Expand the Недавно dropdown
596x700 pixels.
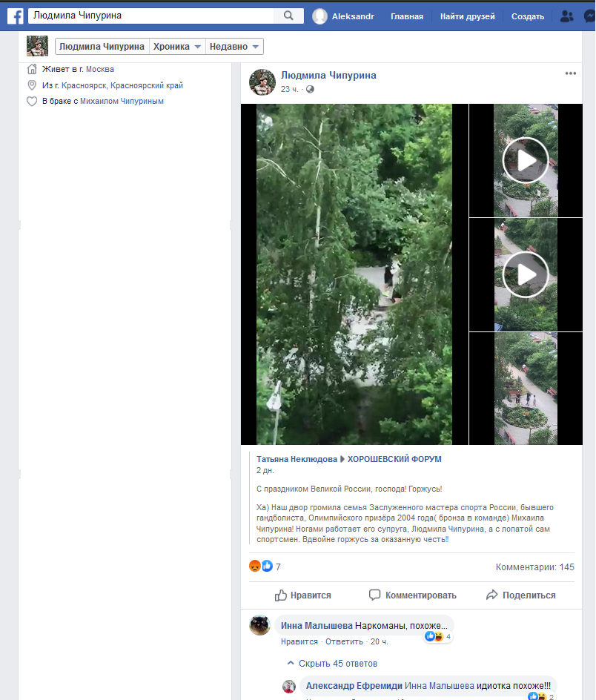click(x=234, y=47)
